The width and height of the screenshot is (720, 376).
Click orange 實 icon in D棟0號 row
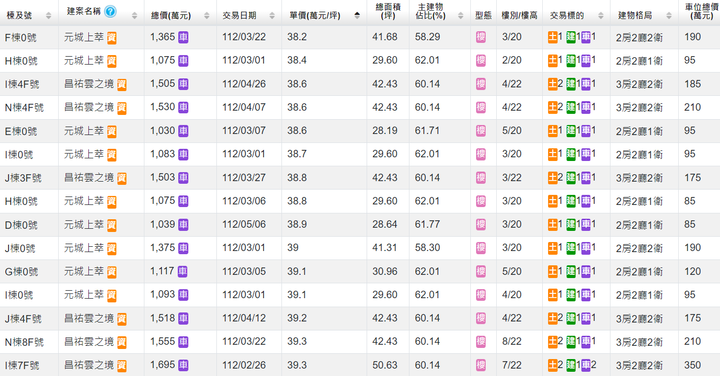(112, 225)
